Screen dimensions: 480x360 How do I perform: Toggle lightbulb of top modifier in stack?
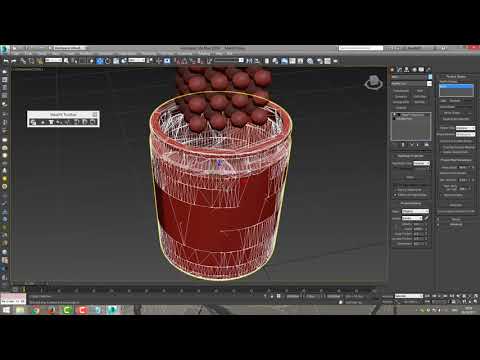[x=394, y=115]
